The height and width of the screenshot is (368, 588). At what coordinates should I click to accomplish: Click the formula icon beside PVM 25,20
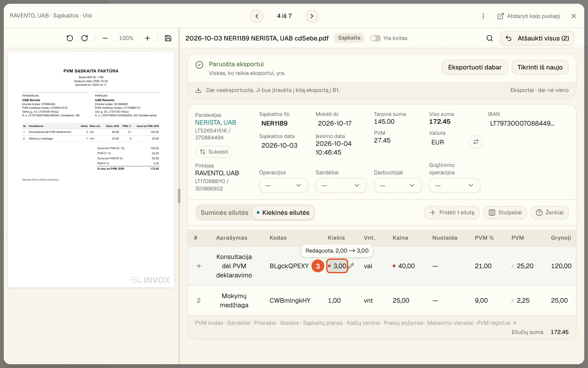[x=513, y=266]
